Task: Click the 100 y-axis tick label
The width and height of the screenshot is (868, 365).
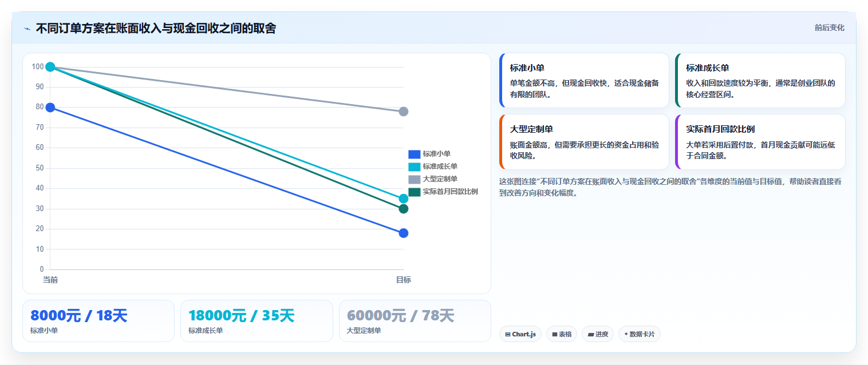Action: (38, 67)
